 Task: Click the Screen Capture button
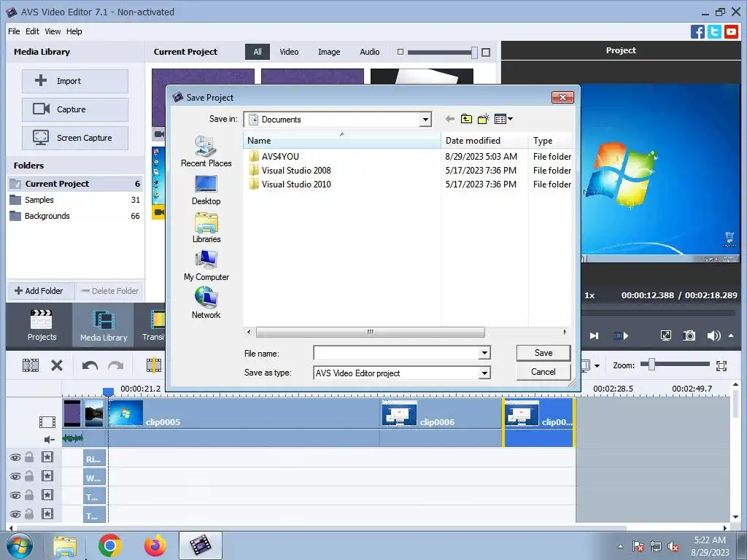(75, 138)
